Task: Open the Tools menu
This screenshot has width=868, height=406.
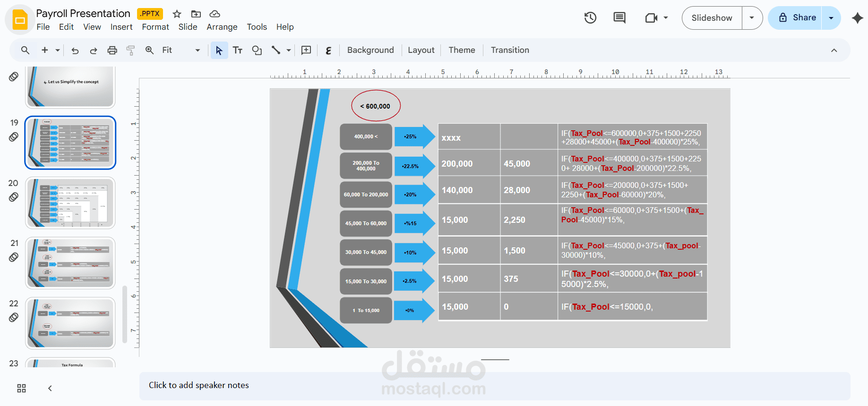Action: click(257, 27)
